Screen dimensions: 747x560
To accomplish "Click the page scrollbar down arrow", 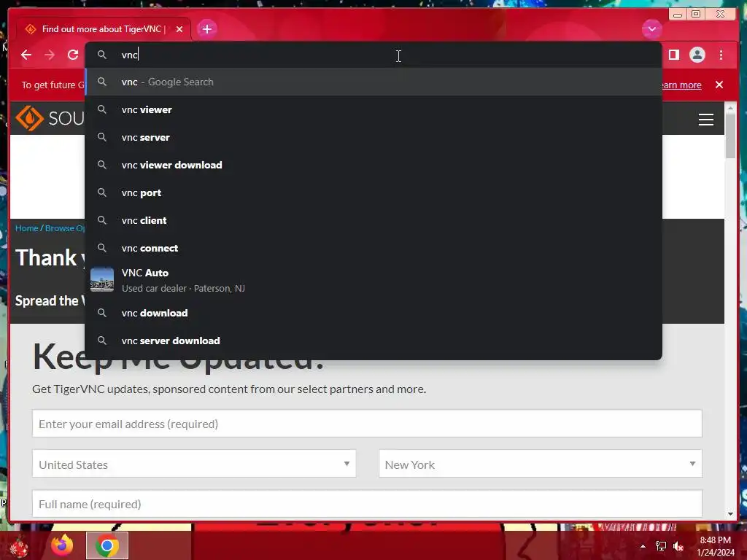I will point(731,514).
